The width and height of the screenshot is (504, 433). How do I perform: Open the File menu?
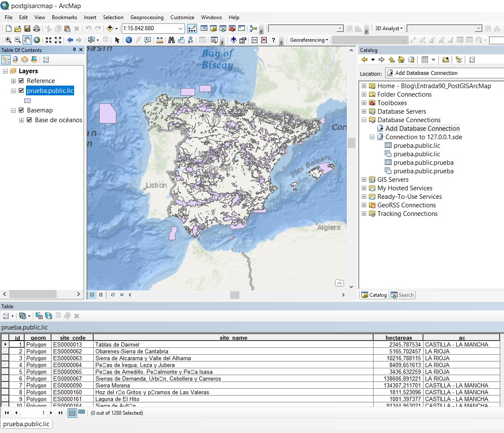point(9,17)
